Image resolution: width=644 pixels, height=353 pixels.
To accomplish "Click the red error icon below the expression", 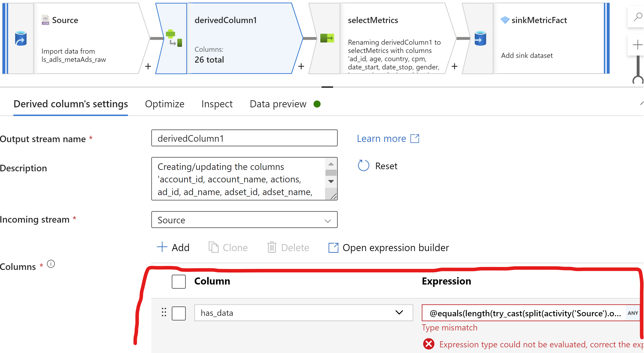I will click(x=429, y=344).
